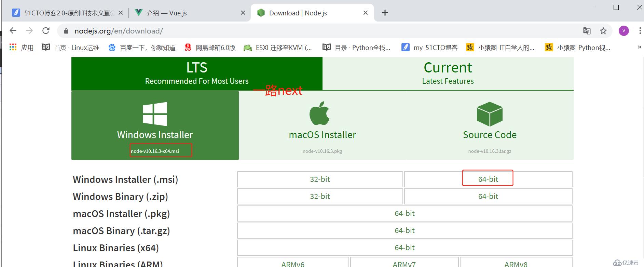Open 网易邮箱6.0版 bookmark
This screenshot has width=644, height=267.
point(210,48)
